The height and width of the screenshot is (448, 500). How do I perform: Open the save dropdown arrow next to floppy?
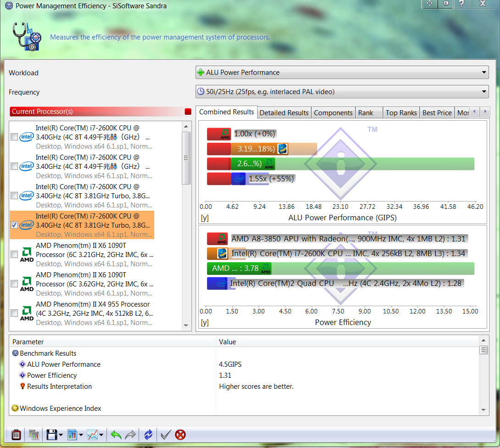click(61, 435)
